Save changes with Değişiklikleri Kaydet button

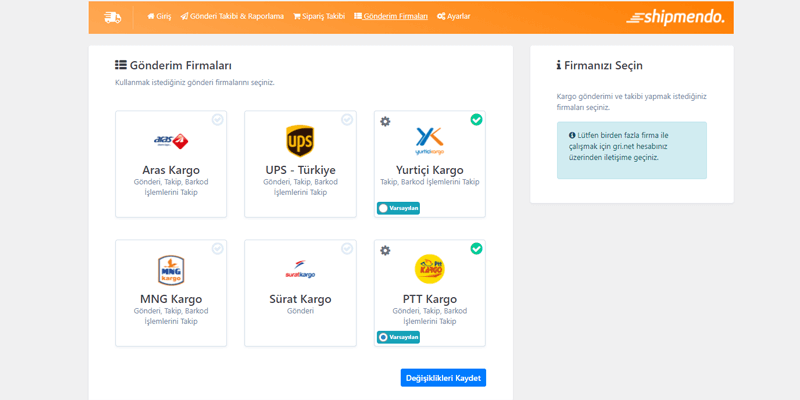[443, 378]
